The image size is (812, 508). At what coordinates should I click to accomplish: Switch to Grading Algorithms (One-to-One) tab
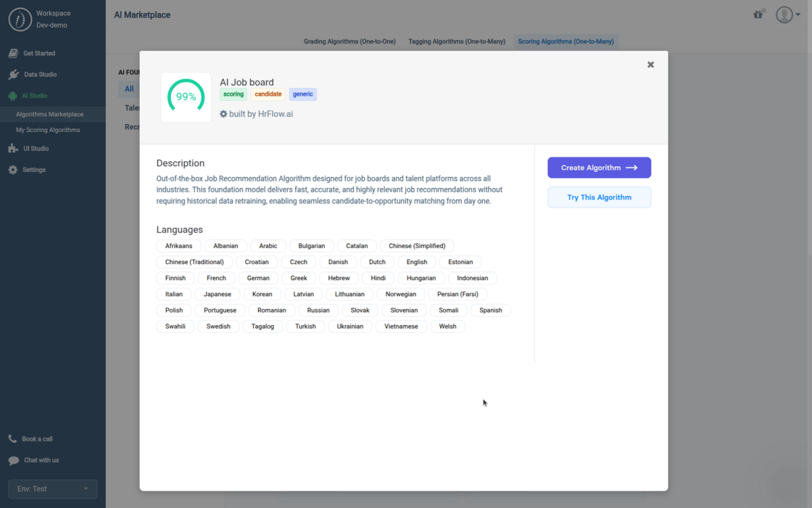[x=349, y=41]
